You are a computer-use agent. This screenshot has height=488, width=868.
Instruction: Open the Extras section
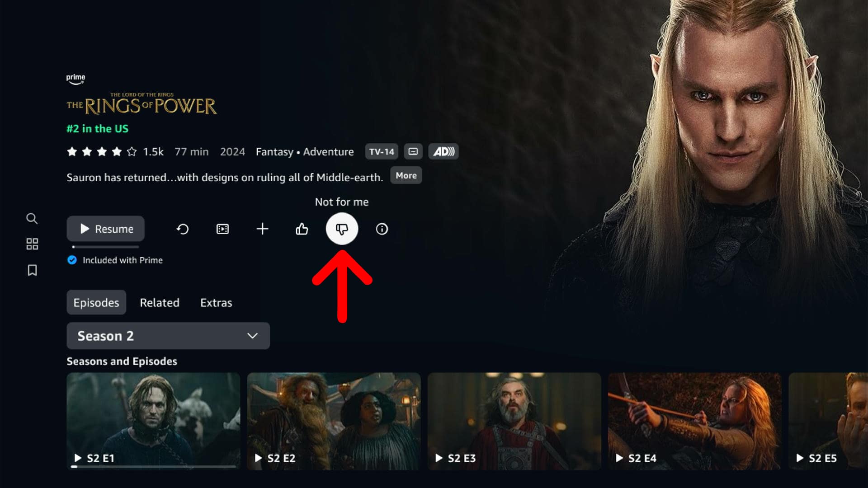tap(215, 302)
